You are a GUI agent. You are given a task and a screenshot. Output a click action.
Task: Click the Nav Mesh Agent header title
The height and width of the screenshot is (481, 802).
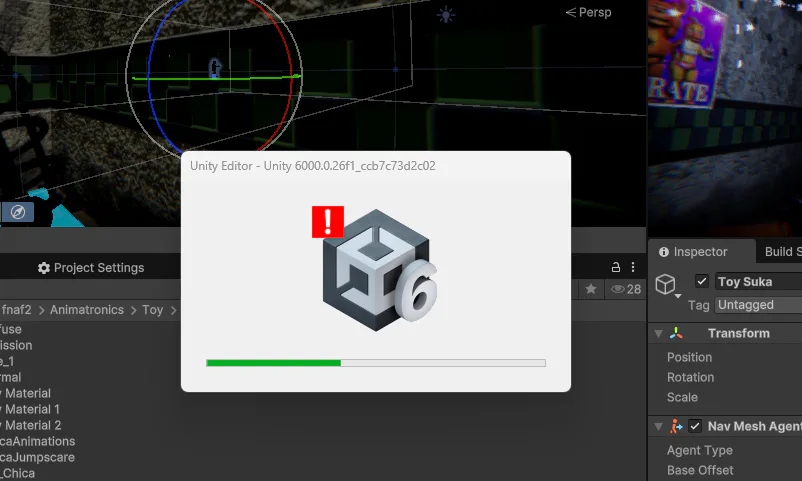[x=754, y=426]
